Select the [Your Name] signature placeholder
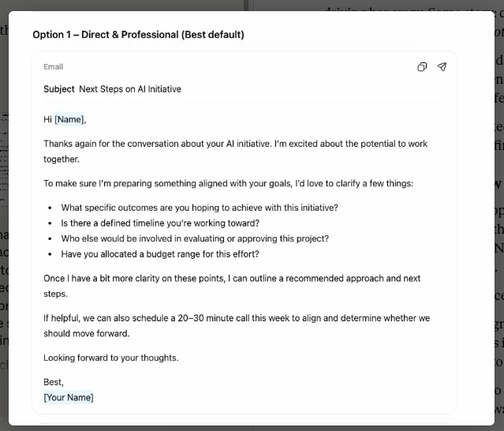The image size is (504, 431). coord(69,397)
